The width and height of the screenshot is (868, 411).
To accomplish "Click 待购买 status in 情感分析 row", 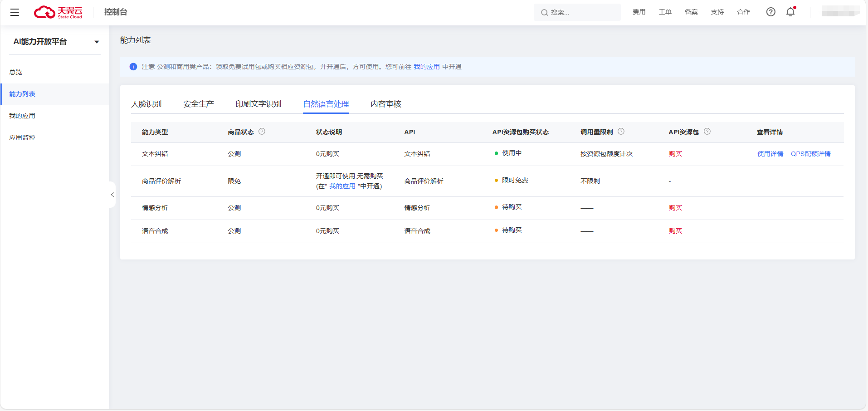I will [508, 207].
